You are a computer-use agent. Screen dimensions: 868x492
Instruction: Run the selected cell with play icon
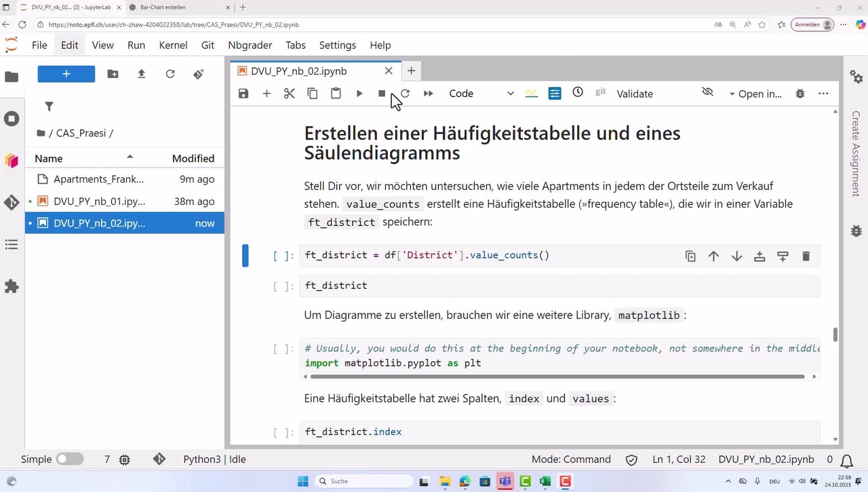click(359, 94)
